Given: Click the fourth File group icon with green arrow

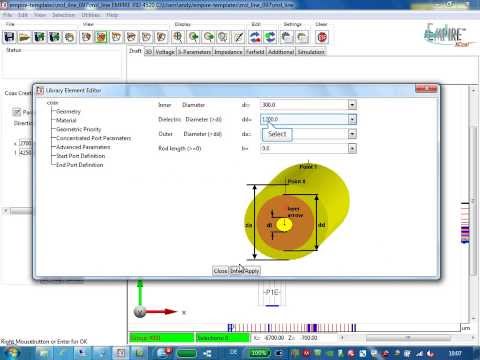Looking at the screenshot, I should click(x=55, y=37).
